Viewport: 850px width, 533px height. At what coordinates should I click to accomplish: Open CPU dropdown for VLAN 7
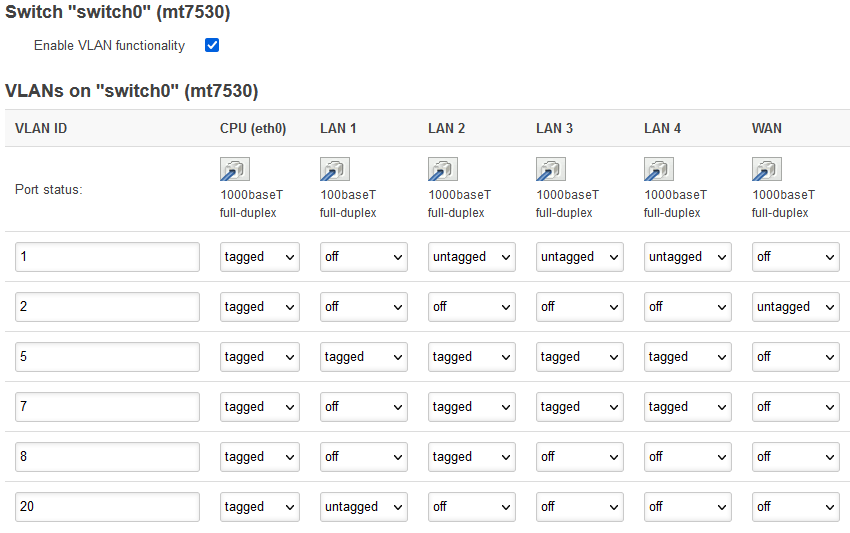tap(260, 407)
